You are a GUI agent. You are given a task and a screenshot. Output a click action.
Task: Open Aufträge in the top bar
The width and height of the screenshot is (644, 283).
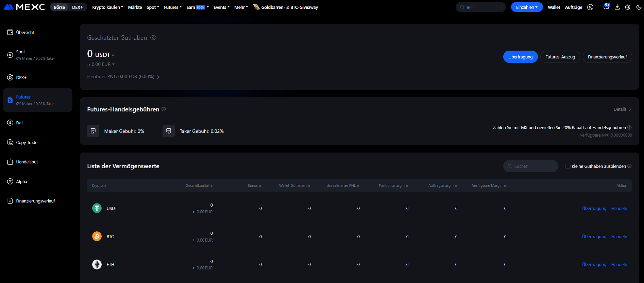[574, 7]
